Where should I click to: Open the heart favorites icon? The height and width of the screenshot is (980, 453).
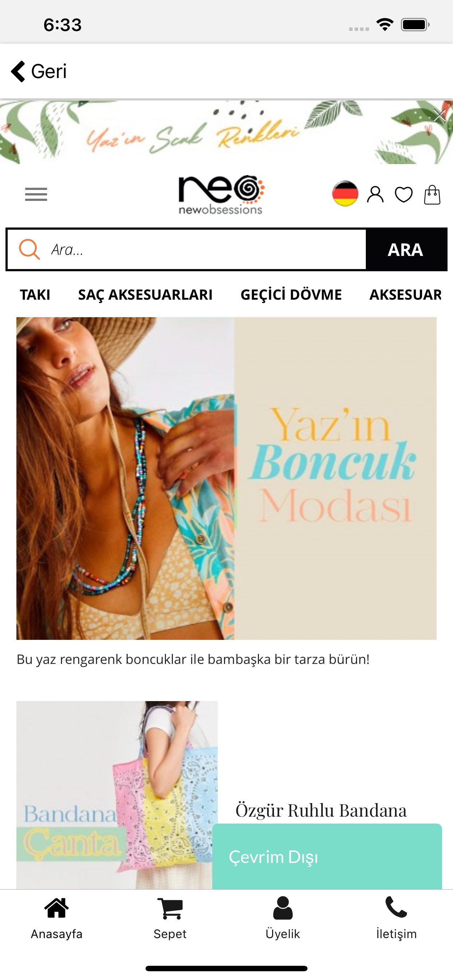click(403, 195)
